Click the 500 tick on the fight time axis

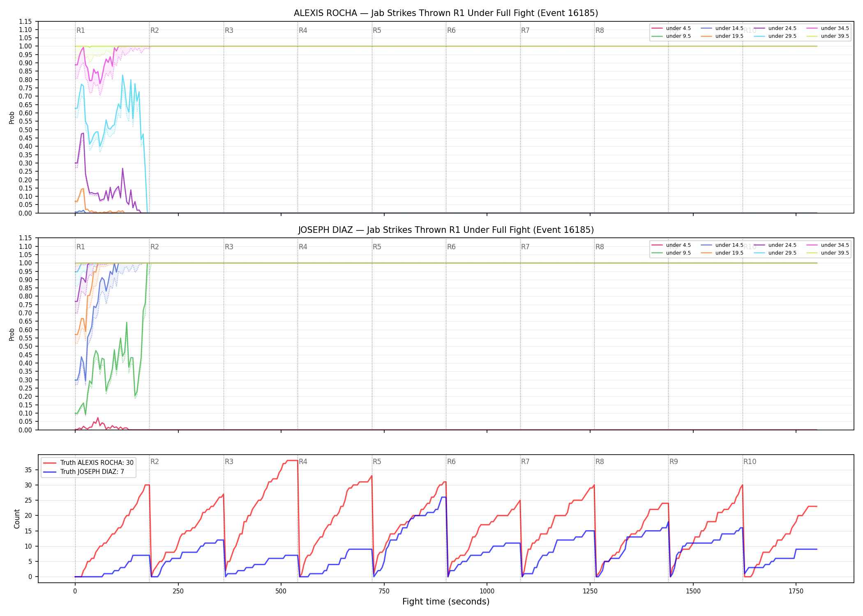[x=281, y=591]
